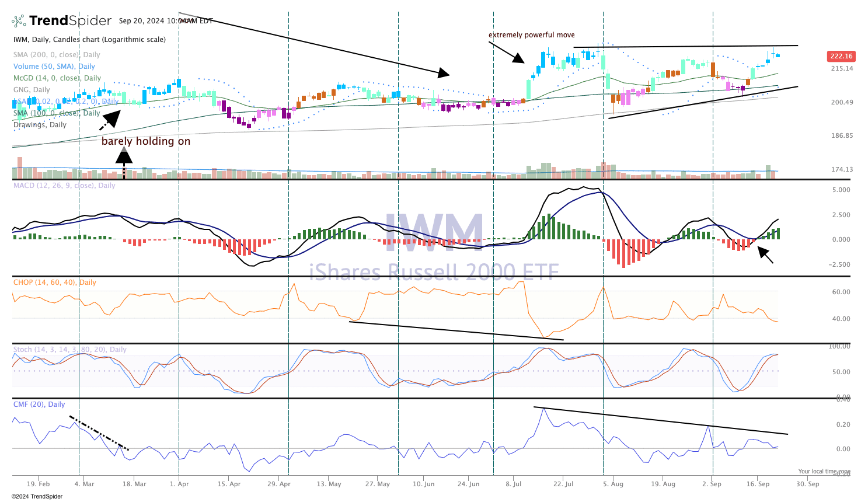This screenshot has width=868, height=502.
Task: Toggle the Volume (50, SMA) indicator label
Action: [54, 67]
